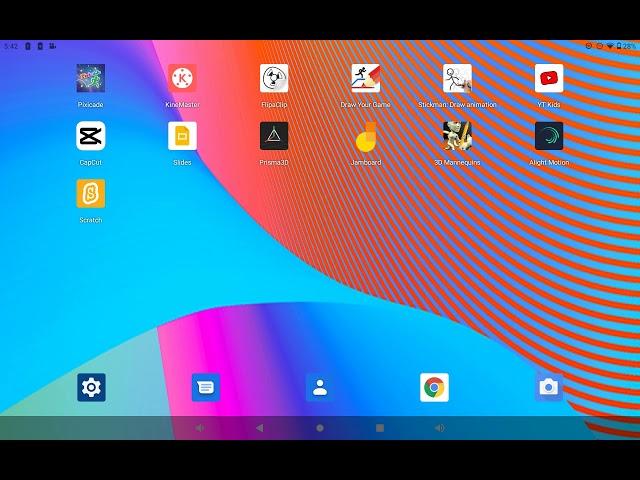Launch KineMaster video editor
The width and height of the screenshot is (640, 480).
(182, 78)
